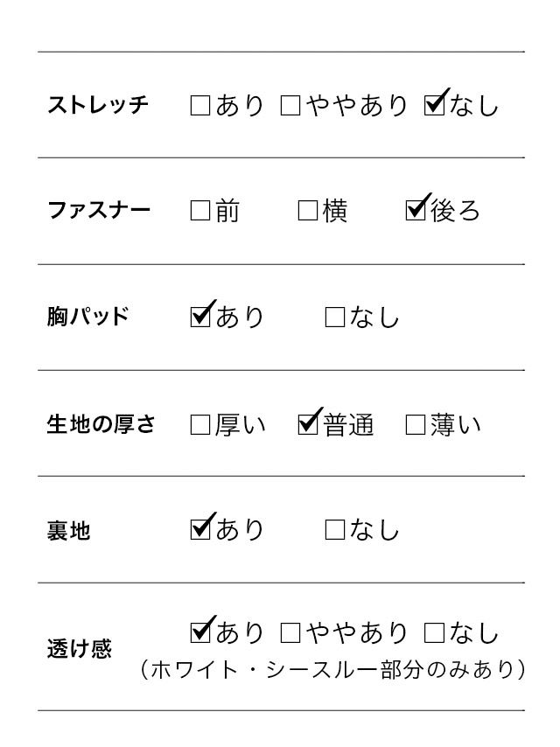
Task: Uncheck 胸パッド あり checkbox
Action: tap(200, 317)
